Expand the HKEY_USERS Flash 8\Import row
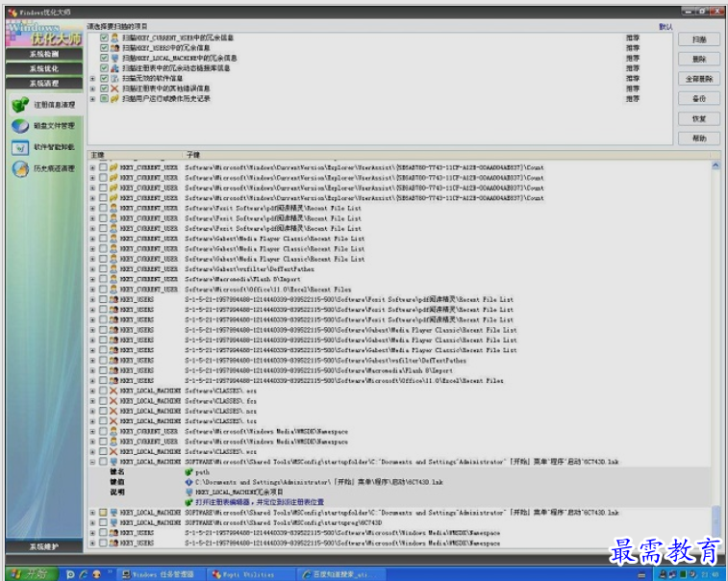This screenshot has height=581, width=728. 92,370
